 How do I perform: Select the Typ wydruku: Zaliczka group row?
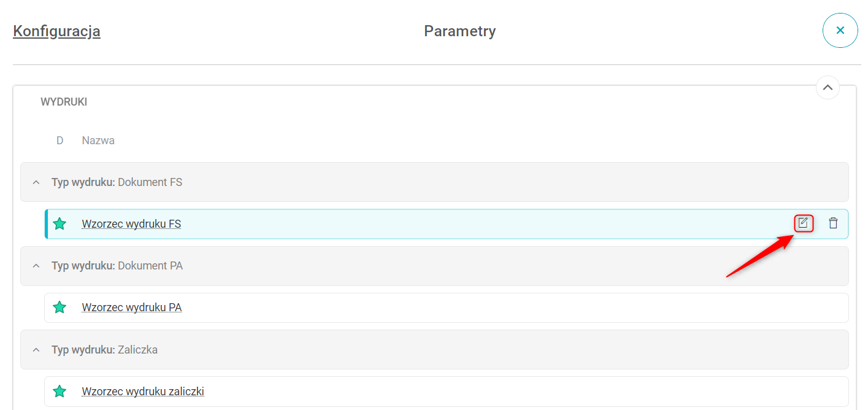pos(429,350)
